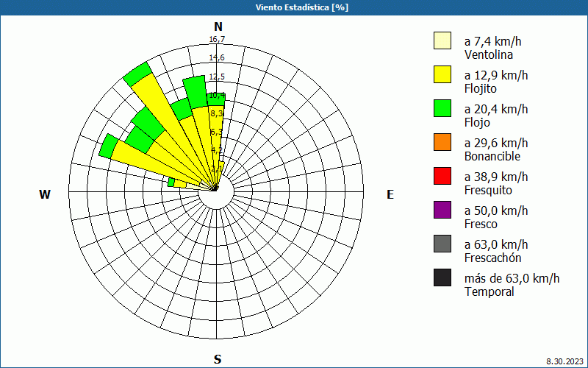Viewport: 588px width, 368px height.
Task: Click the 'Viento Estadística [%]' title
Action: pyautogui.click(x=302, y=7)
